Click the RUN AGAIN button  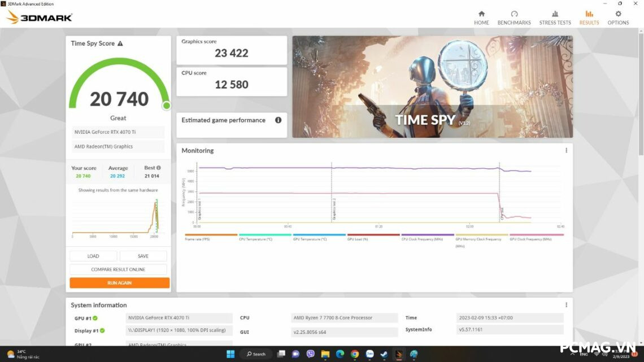coord(118,282)
